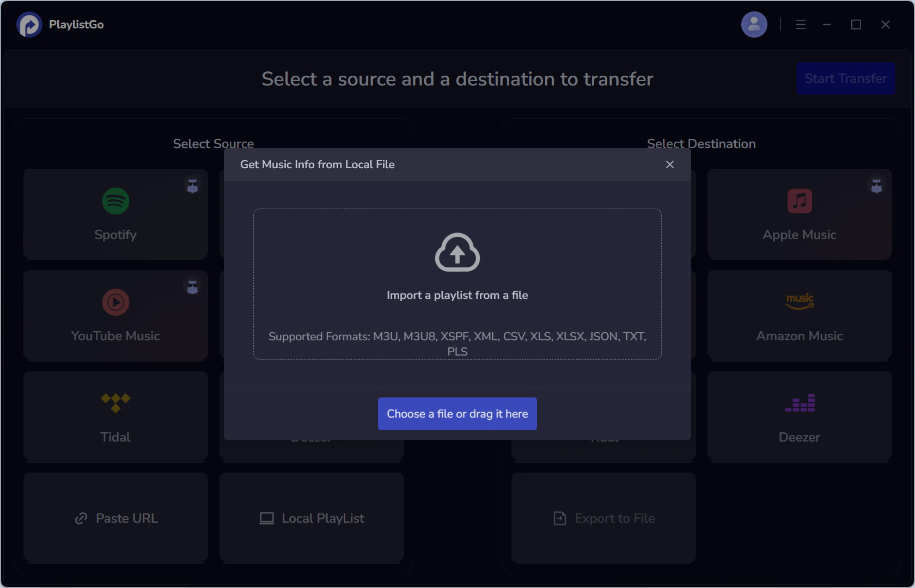Screen dimensions: 915x588
Task: Choose Deezer as the destination
Action: point(799,416)
